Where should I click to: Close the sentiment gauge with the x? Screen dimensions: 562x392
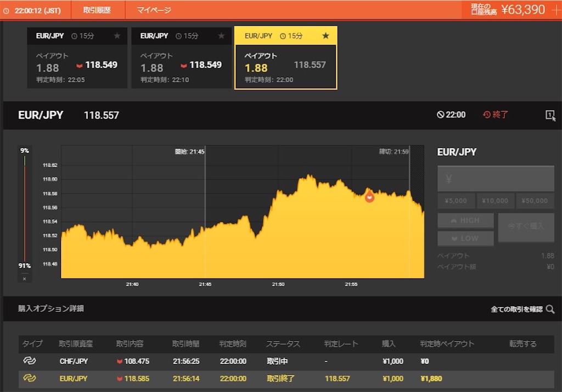pyautogui.click(x=24, y=279)
